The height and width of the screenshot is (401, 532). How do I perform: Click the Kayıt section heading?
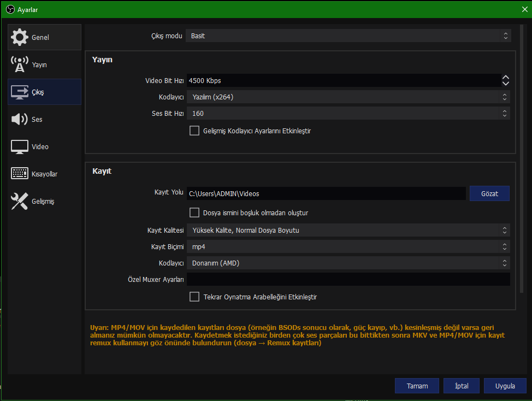pos(102,171)
